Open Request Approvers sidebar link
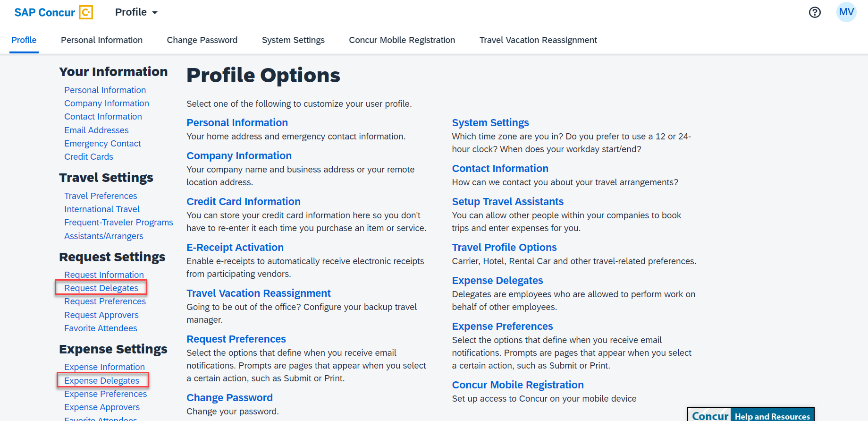The image size is (868, 421). tap(101, 315)
